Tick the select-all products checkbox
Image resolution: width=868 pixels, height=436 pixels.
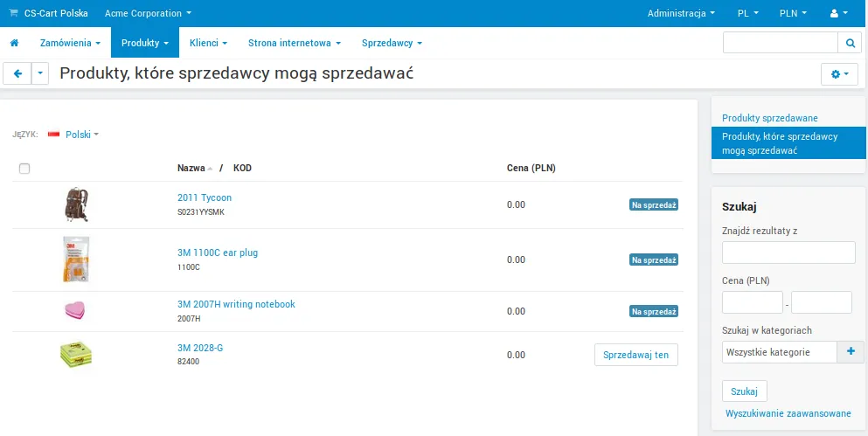click(x=24, y=169)
